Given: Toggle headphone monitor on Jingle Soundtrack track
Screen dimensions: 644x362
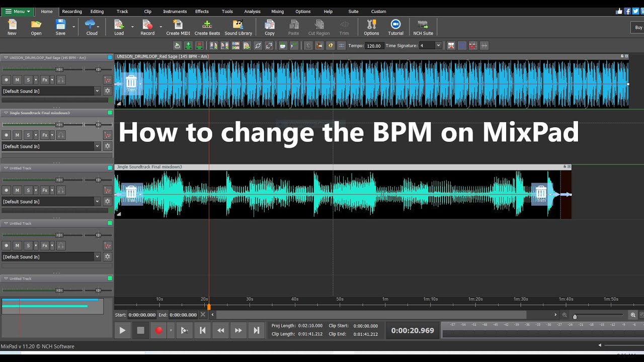Looking at the screenshot, I should pyautogui.click(x=61, y=135).
